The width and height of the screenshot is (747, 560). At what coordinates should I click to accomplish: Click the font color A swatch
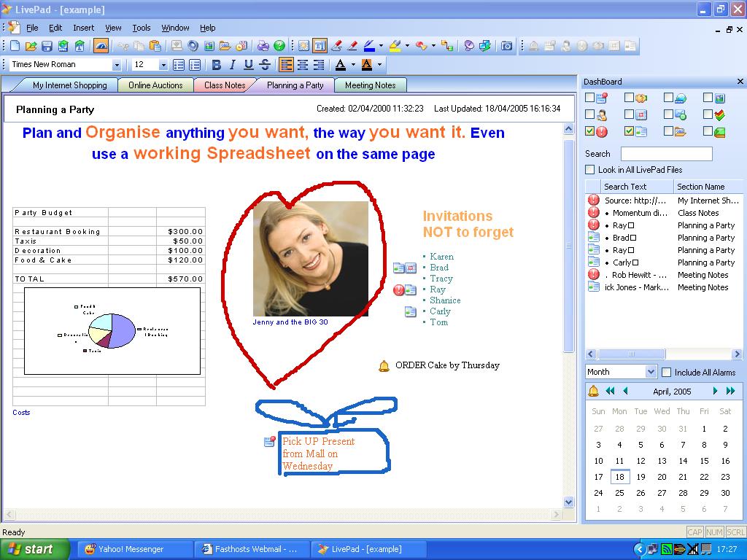pos(340,65)
